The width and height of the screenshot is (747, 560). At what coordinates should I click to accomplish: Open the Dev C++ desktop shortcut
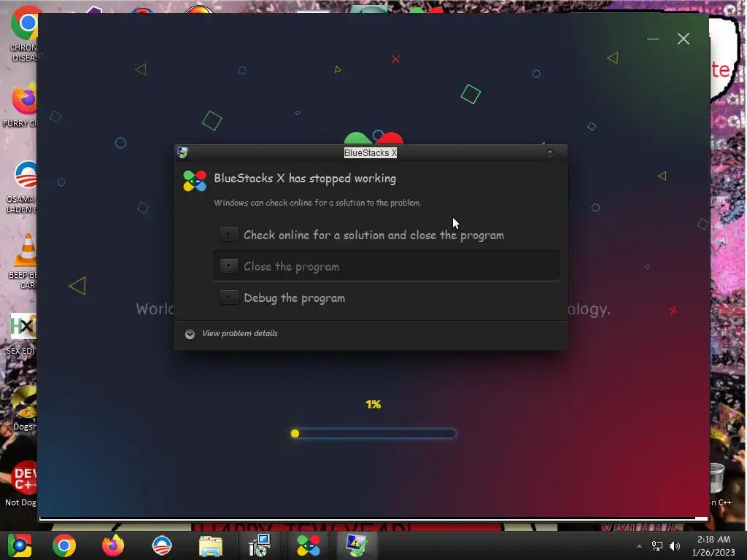coord(21,483)
